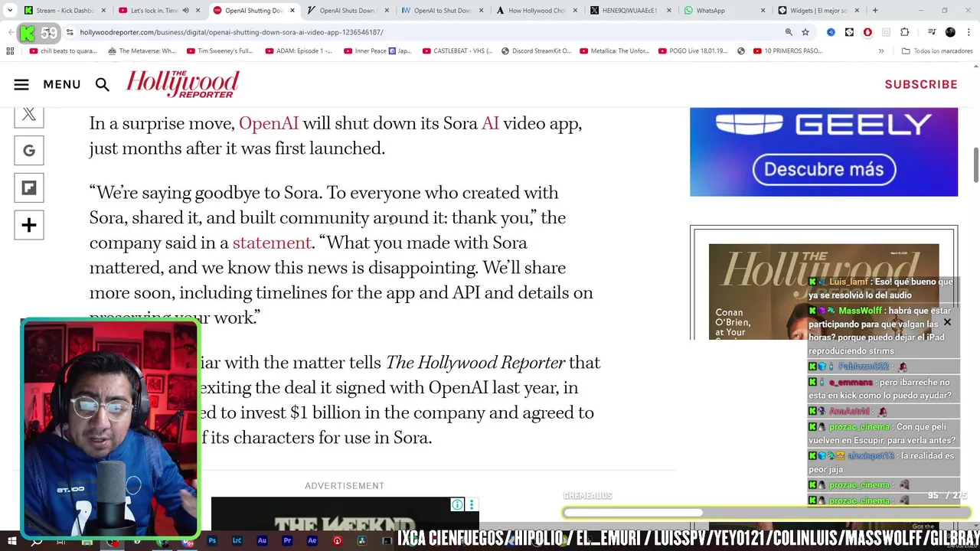The width and height of the screenshot is (980, 551).
Task: Open the OpenAI link in article
Action: [269, 123]
